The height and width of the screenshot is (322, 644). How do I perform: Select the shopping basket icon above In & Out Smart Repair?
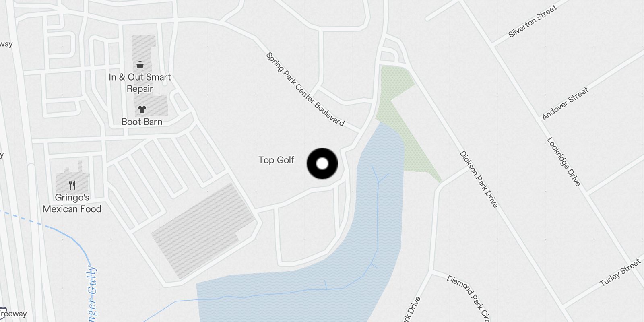[140, 64]
